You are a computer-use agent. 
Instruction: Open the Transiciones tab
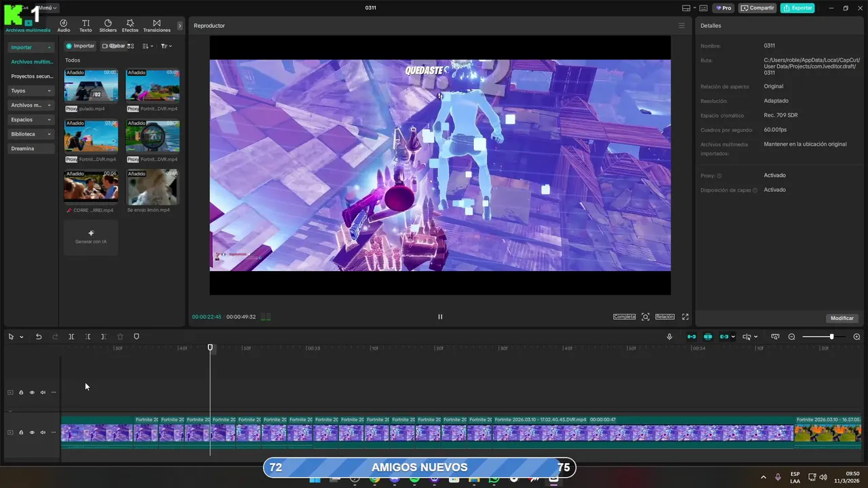pyautogui.click(x=157, y=26)
